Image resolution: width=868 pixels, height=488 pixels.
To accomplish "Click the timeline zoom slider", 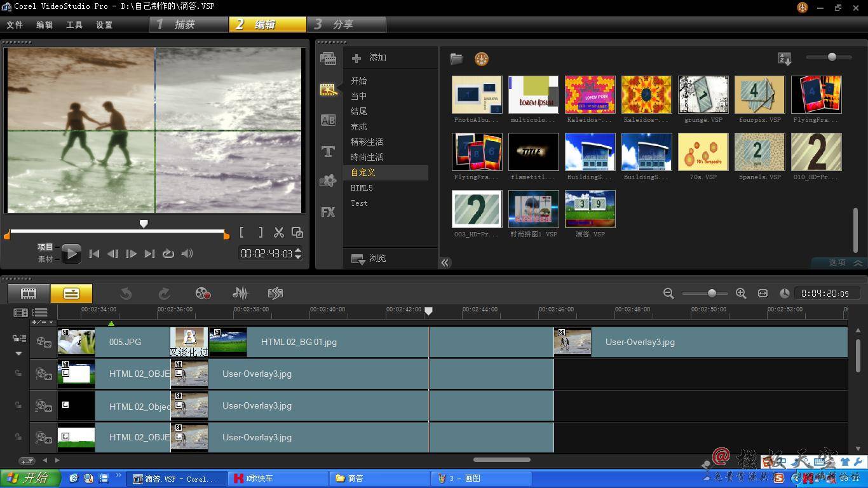I will tap(712, 293).
